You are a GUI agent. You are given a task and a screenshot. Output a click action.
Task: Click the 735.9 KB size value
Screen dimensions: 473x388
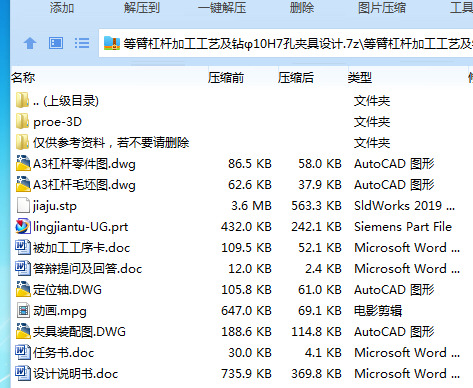(x=246, y=374)
